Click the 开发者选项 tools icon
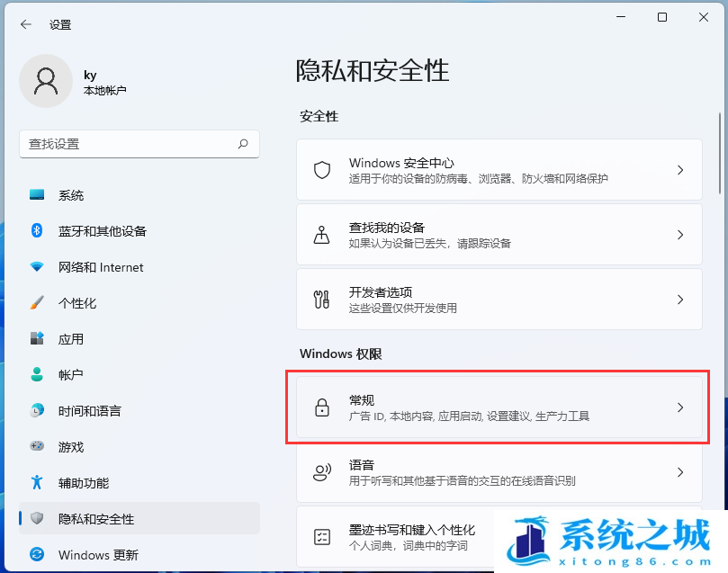Viewport: 728px width, 573px height. point(322,300)
